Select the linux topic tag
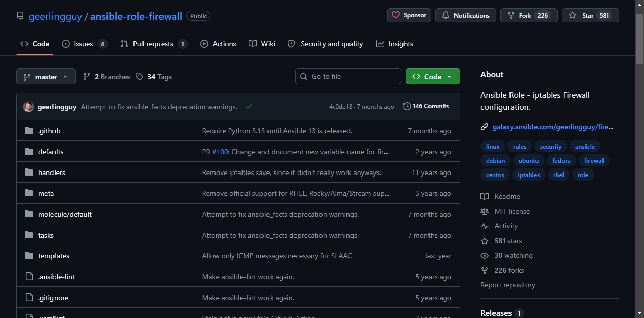 [x=493, y=147]
